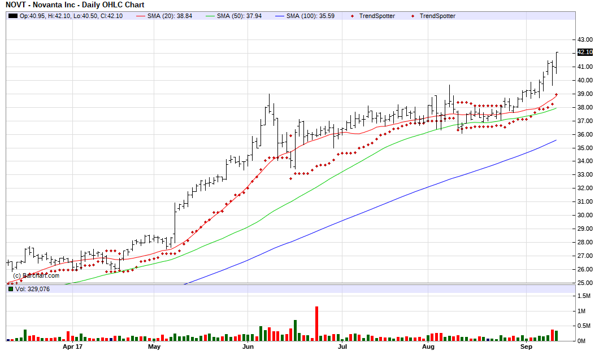Click the Vol: 329,076 label
Screen dimensions: 599x364
point(32,289)
